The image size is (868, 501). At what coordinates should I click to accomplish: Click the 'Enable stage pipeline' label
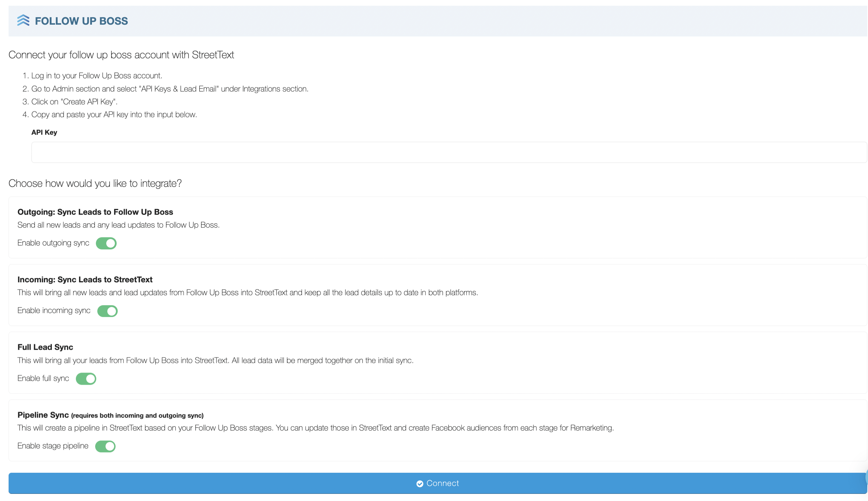point(53,446)
